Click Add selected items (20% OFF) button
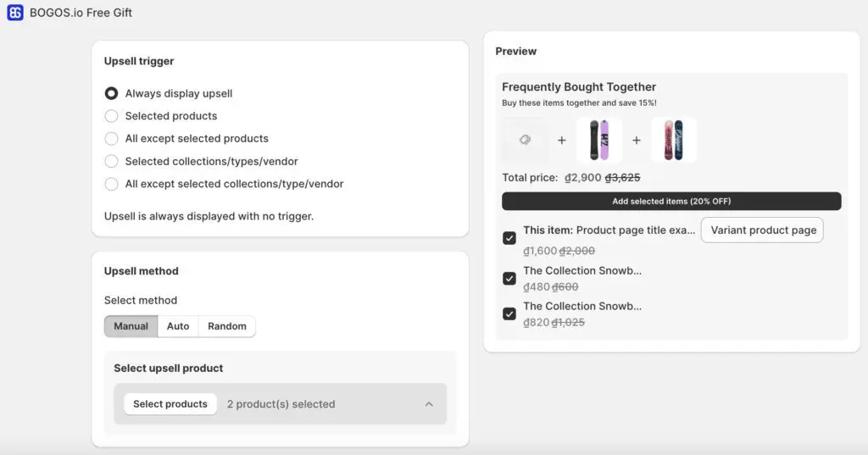The width and height of the screenshot is (868, 455). 671,202
